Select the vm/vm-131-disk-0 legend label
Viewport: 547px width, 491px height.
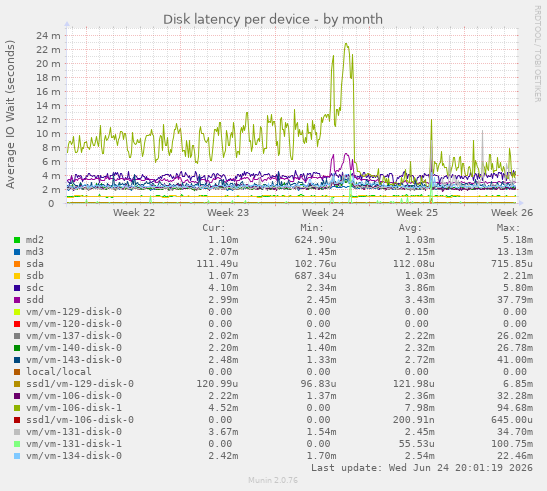click(x=74, y=432)
